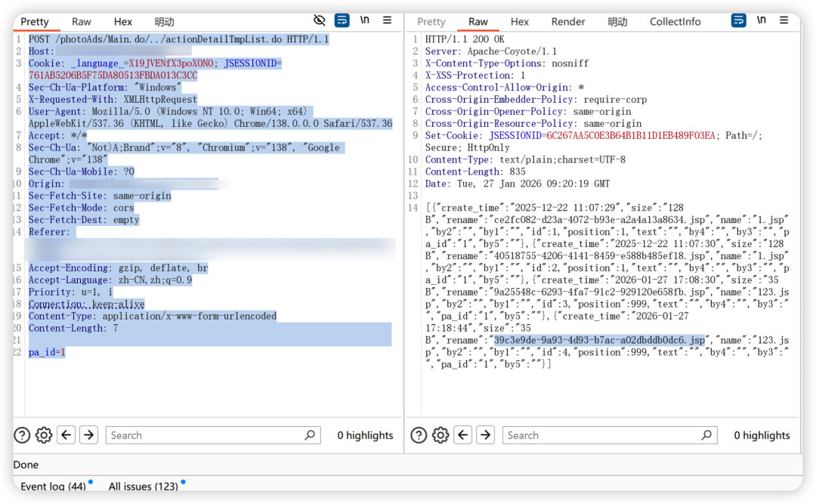Toggle hidden characters eye icon in request panel
This screenshot has height=504, width=816.
point(320,20)
